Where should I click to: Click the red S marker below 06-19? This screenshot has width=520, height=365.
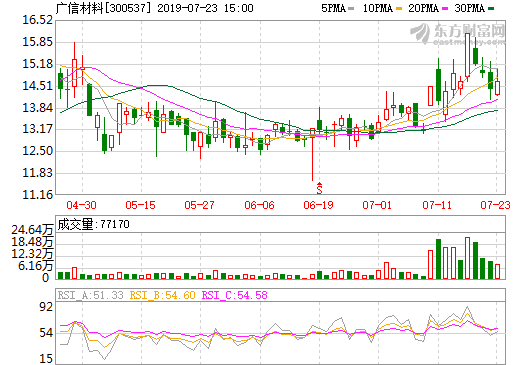(x=319, y=188)
